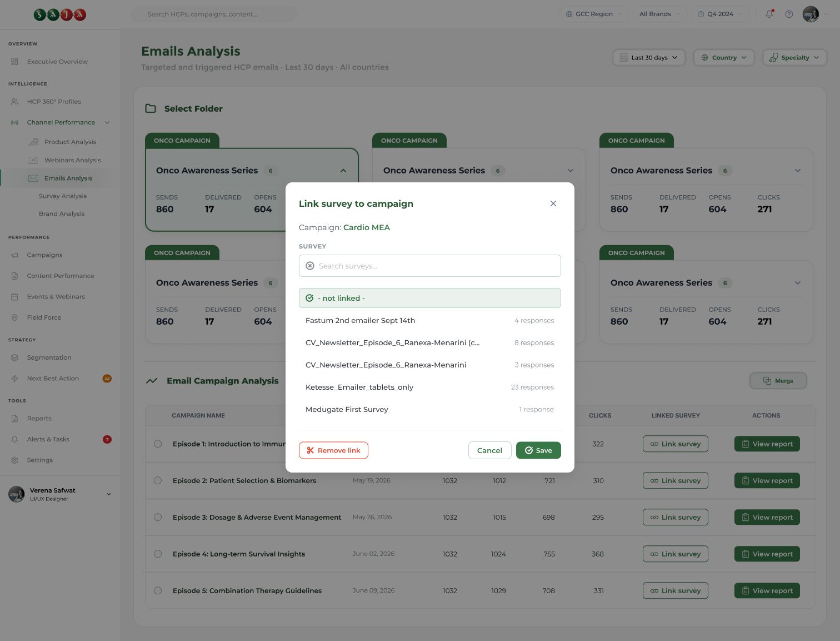Select Ketesse_Emailer_tablets_only survey
The height and width of the screenshot is (641, 840).
pyautogui.click(x=429, y=387)
